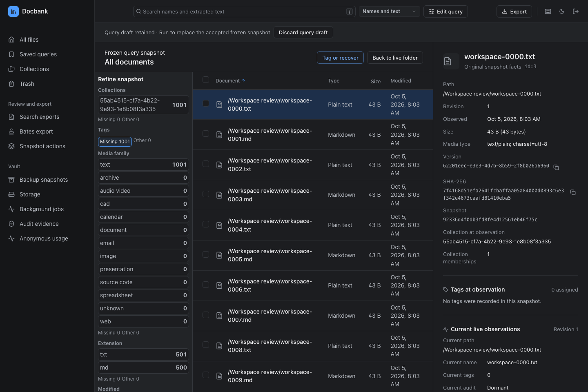Viewport: 588px width, 392px height.
Task: Click the file icon of workspace-0001.md
Action: (219, 135)
